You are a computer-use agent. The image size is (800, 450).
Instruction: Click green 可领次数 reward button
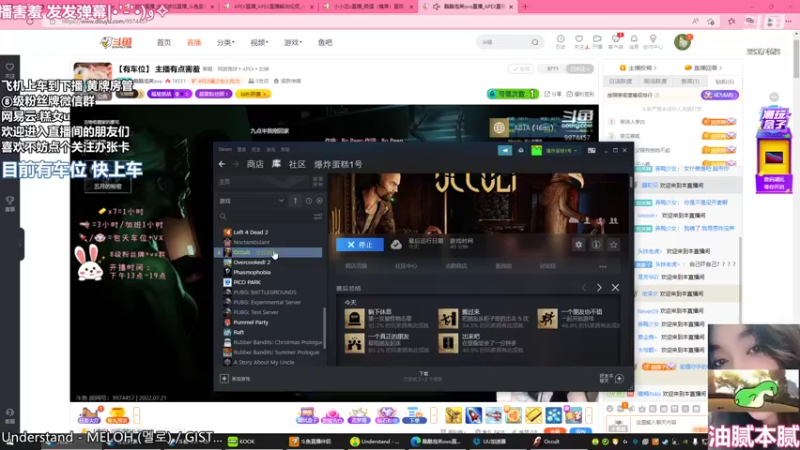(513, 94)
